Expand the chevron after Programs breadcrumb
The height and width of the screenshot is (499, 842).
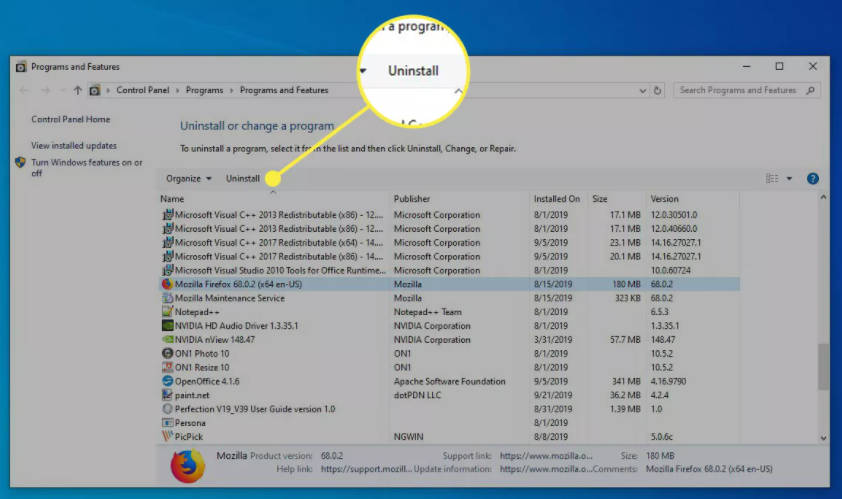(231, 90)
